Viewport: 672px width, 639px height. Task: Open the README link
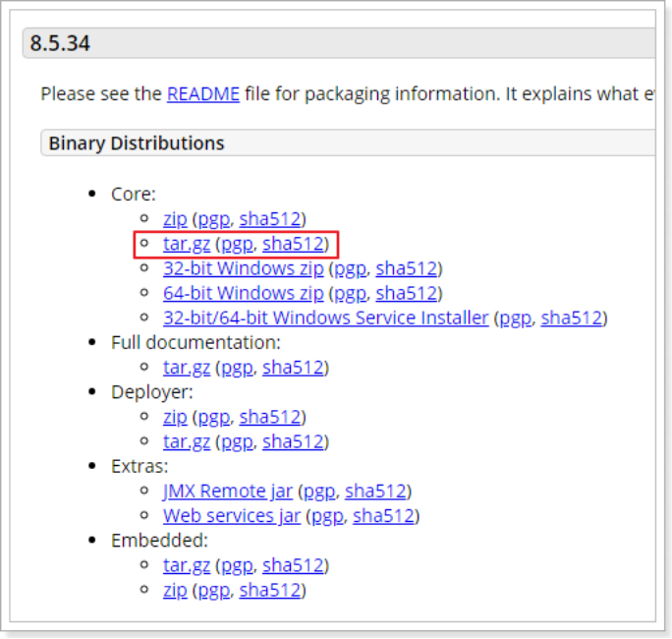(203, 94)
